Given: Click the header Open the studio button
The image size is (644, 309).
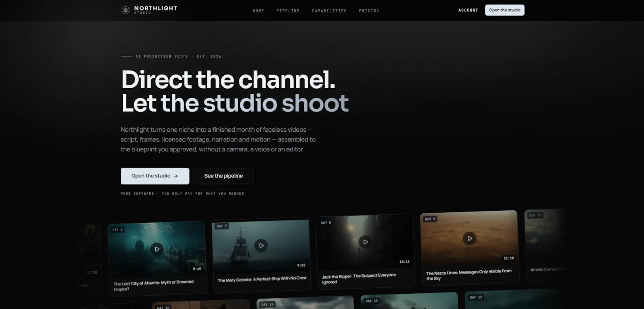Looking at the screenshot, I should pyautogui.click(x=505, y=10).
